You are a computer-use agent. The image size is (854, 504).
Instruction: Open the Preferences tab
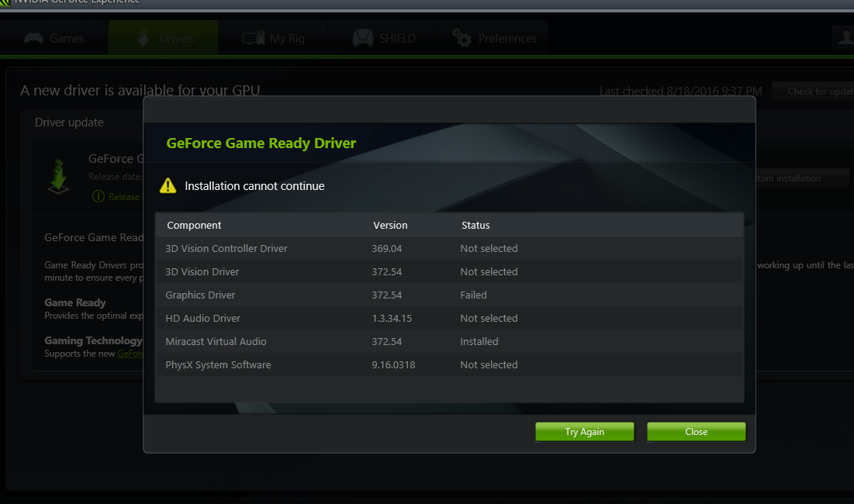[x=493, y=38]
